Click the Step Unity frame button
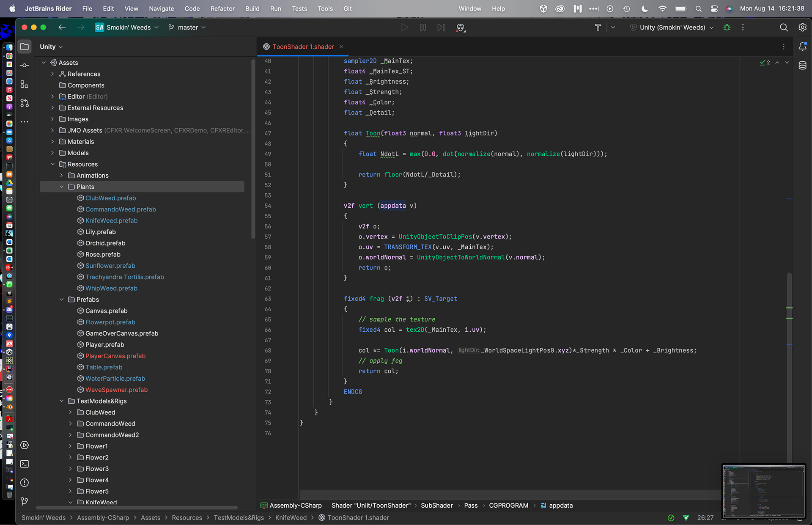Viewport: 812px width, 525px height. pyautogui.click(x=441, y=27)
